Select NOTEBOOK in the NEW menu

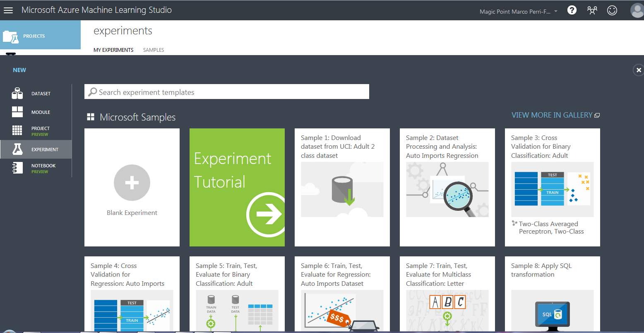36,168
